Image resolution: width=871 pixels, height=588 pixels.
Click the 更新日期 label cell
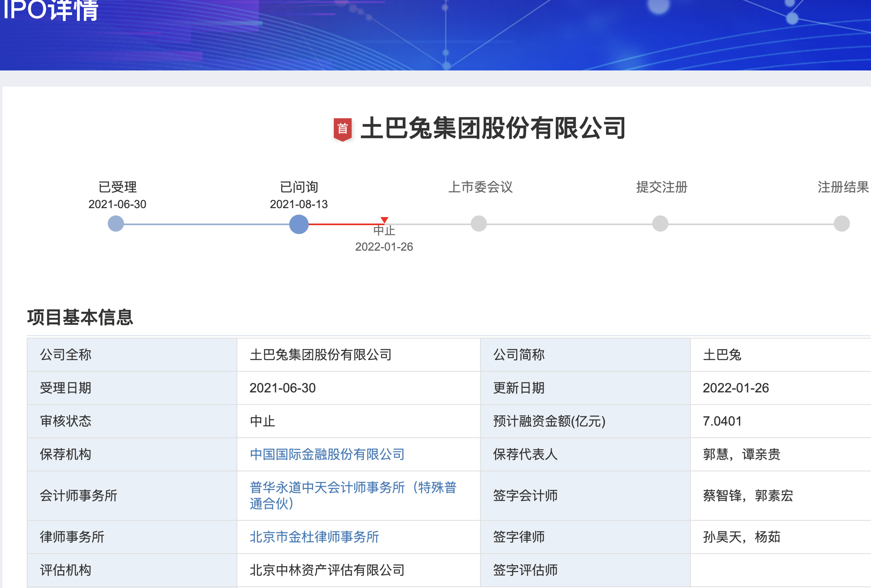tap(585, 388)
